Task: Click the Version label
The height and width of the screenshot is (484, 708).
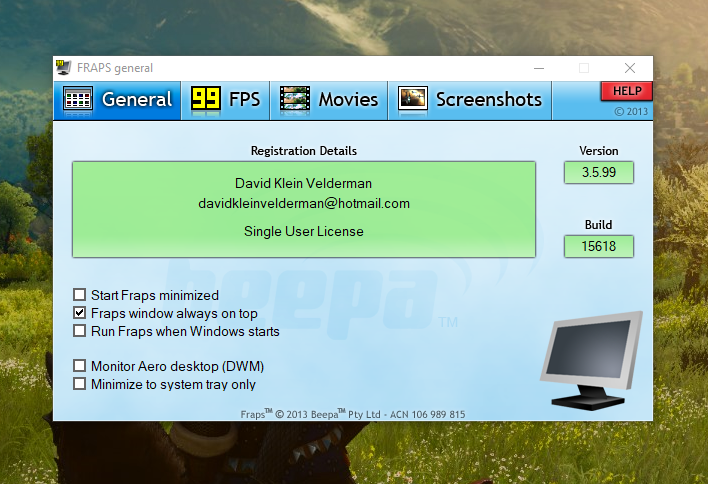Action: click(x=599, y=151)
